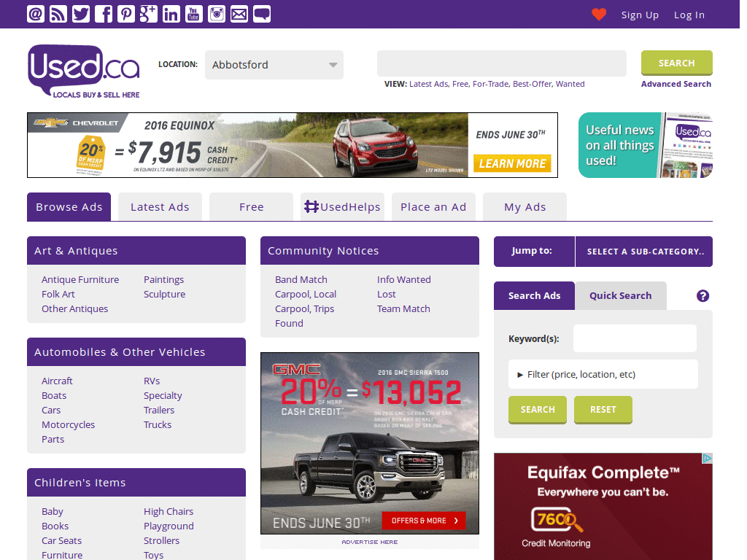Click the Sign Up link
The image size is (747, 560).
[x=640, y=15]
